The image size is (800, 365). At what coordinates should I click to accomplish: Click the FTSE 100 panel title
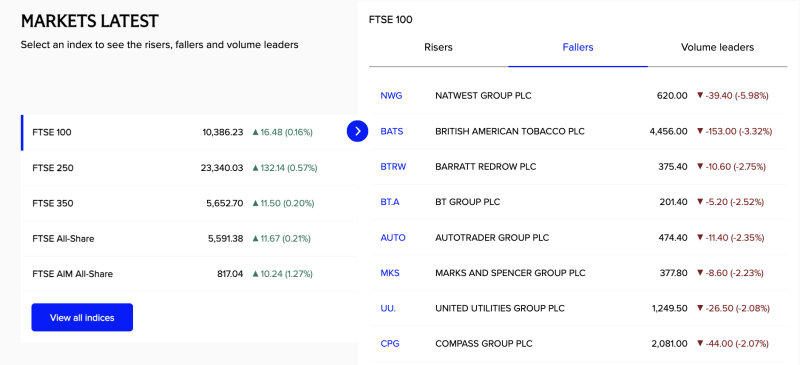click(390, 20)
